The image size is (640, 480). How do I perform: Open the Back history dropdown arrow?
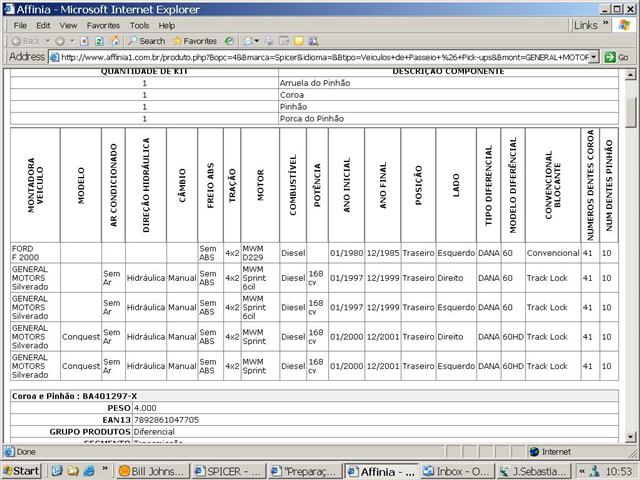[47, 41]
